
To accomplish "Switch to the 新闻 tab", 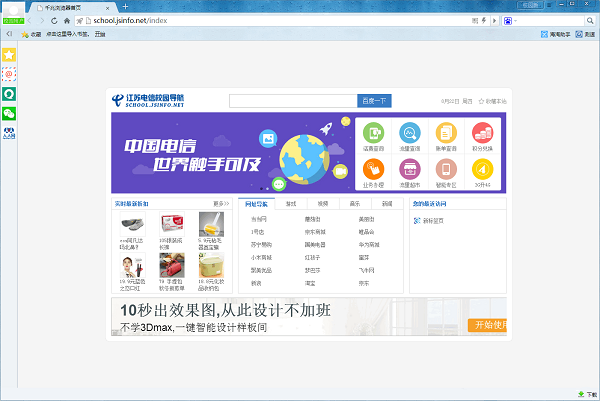I will 387,204.
